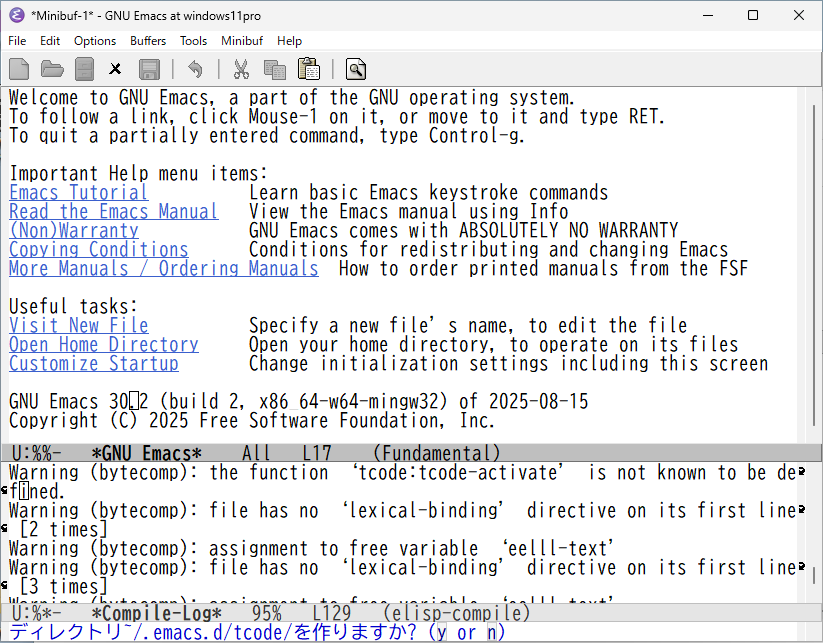Kill the buffer with the X icon
This screenshot has height=643, width=823.
pos(115,69)
